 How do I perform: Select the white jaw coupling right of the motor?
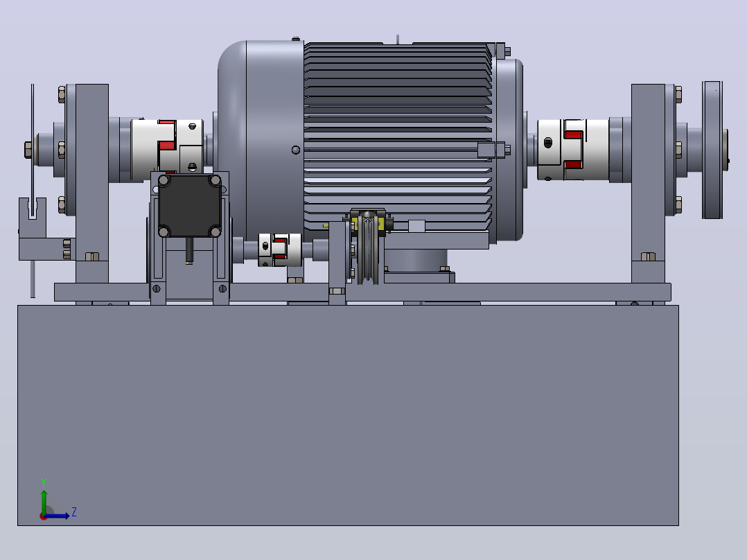pos(573,150)
